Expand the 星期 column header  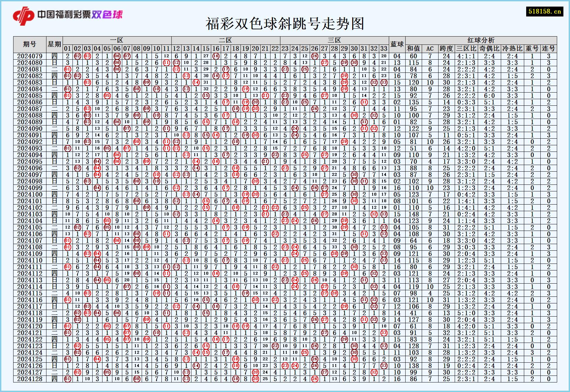point(54,43)
